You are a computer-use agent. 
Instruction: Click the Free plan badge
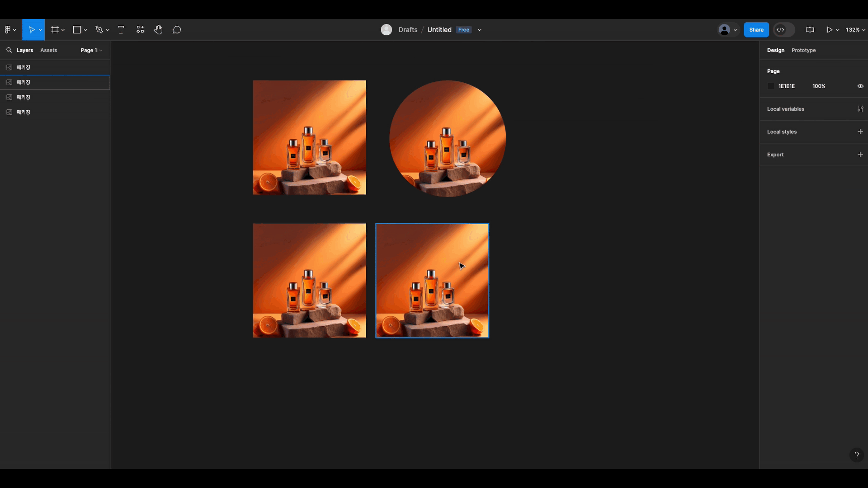(464, 30)
